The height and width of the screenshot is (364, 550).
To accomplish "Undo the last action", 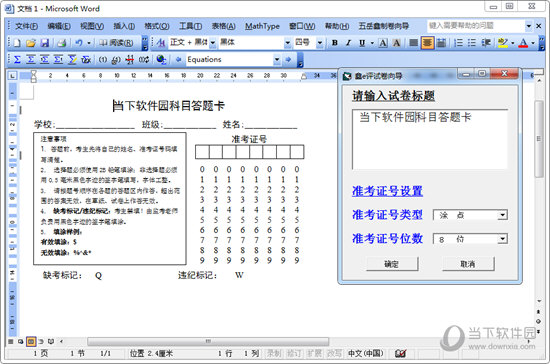I will pyautogui.click(x=79, y=43).
